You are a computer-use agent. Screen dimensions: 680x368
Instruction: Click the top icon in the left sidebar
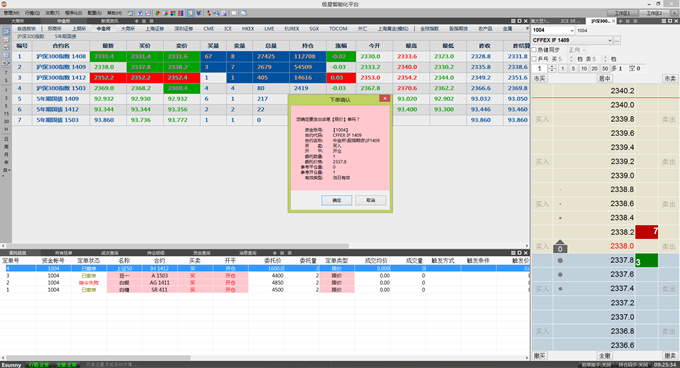(x=6, y=32)
